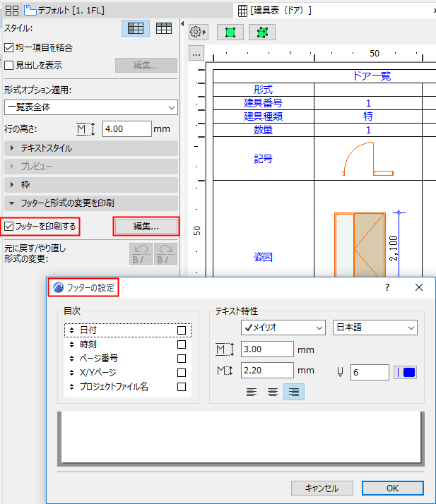Click the undo format change icon

pos(141,253)
